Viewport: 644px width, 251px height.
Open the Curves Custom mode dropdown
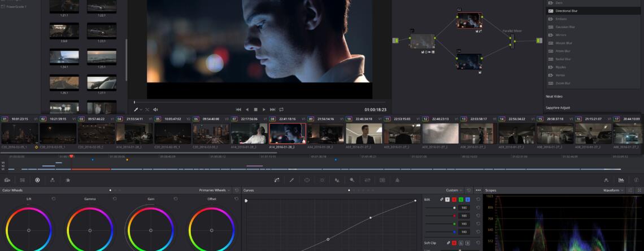[454, 190]
